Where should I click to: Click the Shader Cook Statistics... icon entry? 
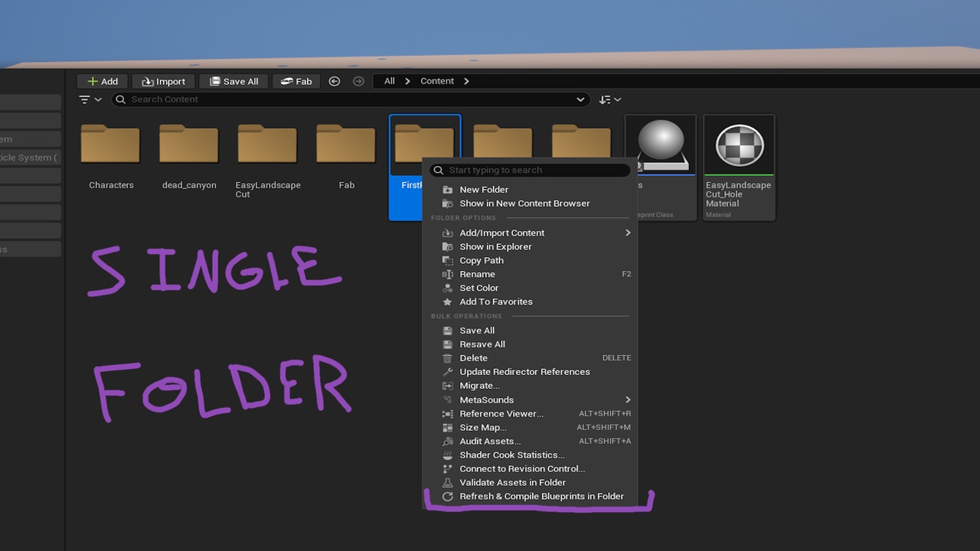530,455
